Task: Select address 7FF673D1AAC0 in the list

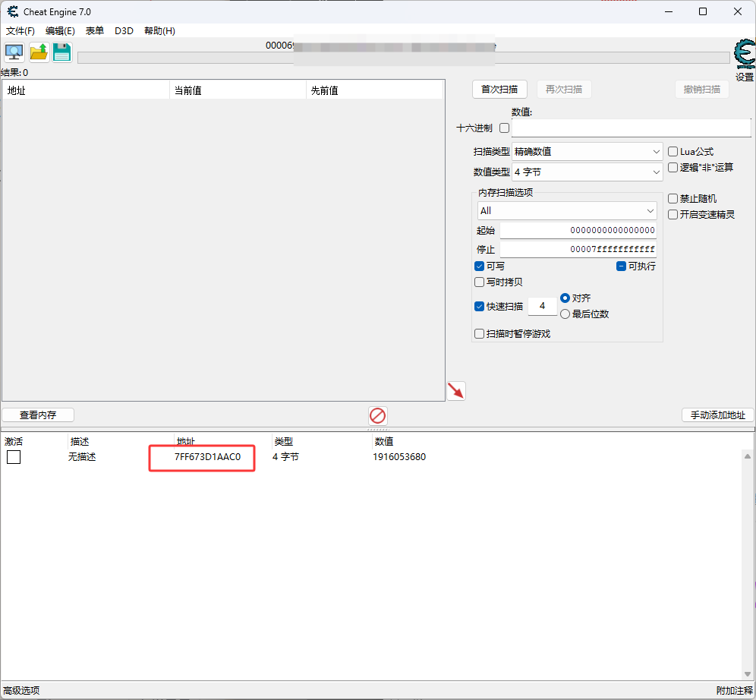Action: (x=207, y=457)
